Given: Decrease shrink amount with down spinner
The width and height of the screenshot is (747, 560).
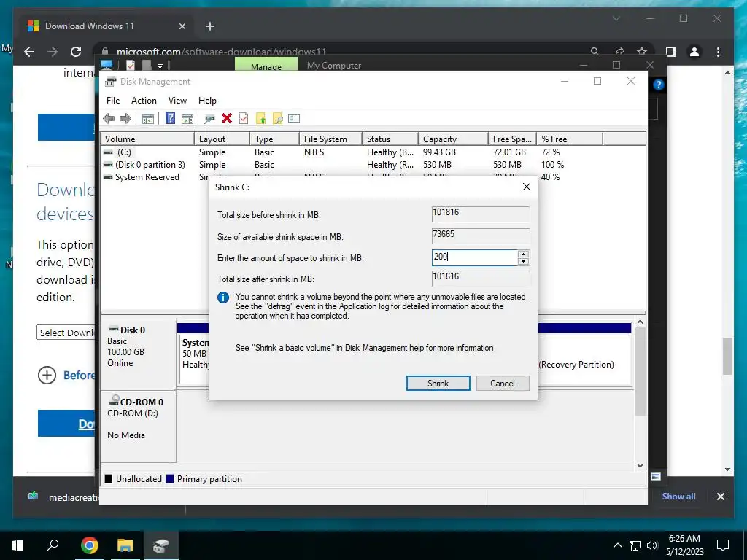Looking at the screenshot, I should pos(523,261).
